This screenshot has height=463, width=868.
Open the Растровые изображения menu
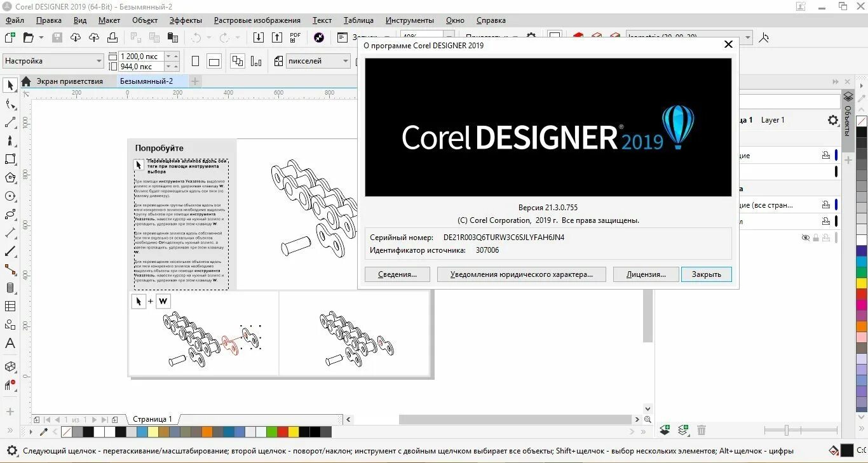pos(257,20)
